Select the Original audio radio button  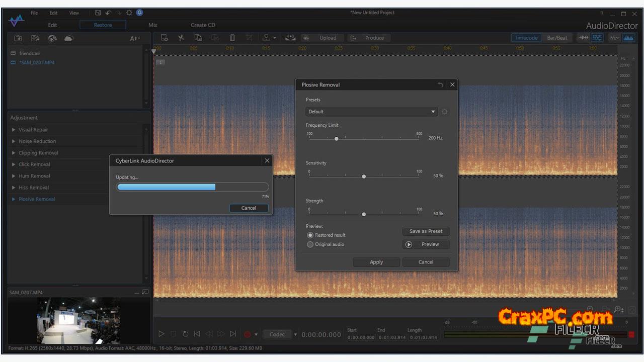click(x=310, y=244)
